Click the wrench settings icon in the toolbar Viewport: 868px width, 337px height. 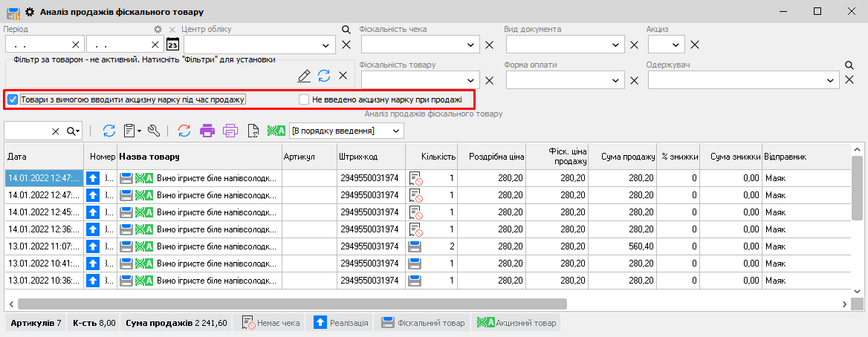coord(155,131)
